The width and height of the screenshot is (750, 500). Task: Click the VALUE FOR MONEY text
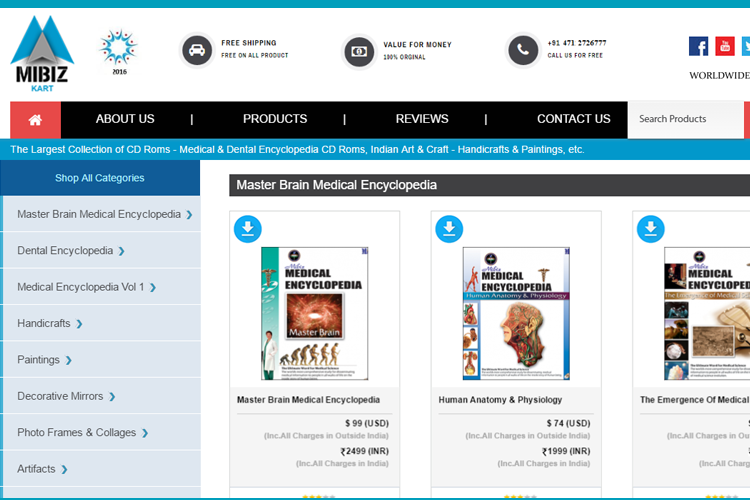click(417, 44)
